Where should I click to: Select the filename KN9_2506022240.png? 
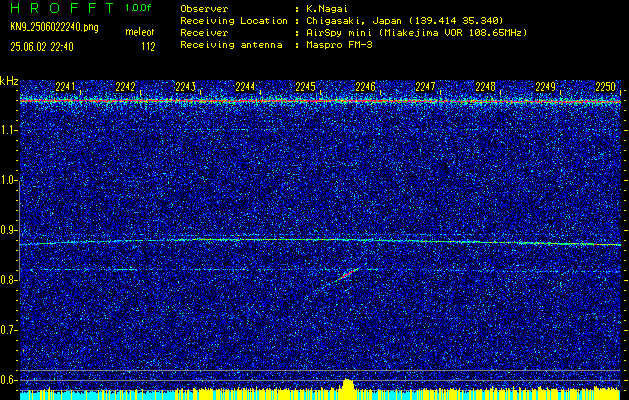point(54,27)
